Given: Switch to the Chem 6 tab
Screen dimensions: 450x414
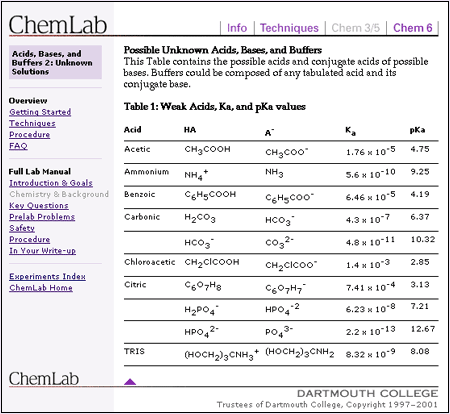Looking at the screenshot, I should coord(413,28).
